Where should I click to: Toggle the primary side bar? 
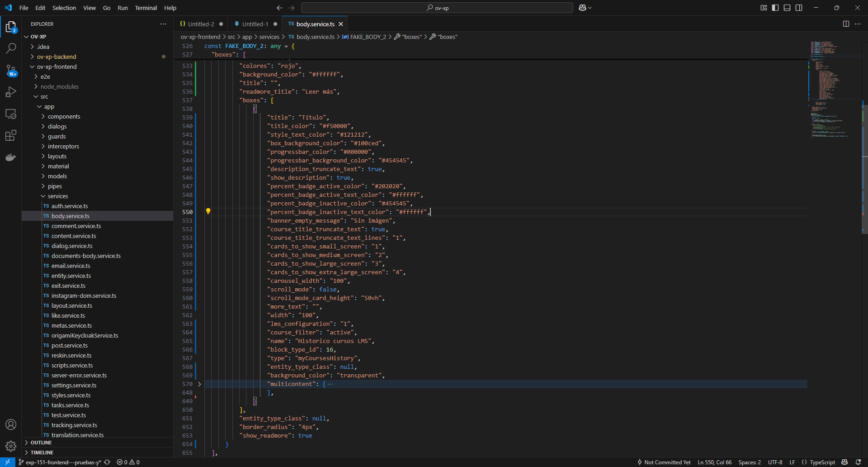click(775, 8)
